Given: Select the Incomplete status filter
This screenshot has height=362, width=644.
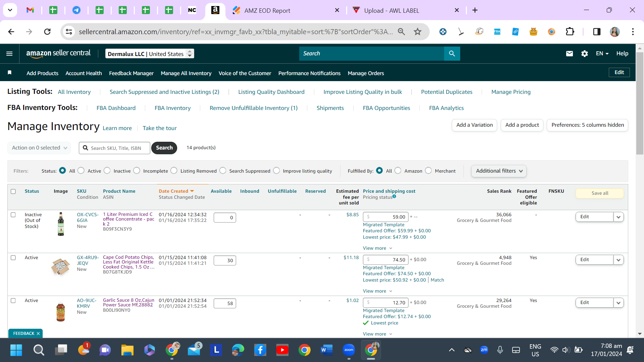Looking at the screenshot, I should (137, 171).
